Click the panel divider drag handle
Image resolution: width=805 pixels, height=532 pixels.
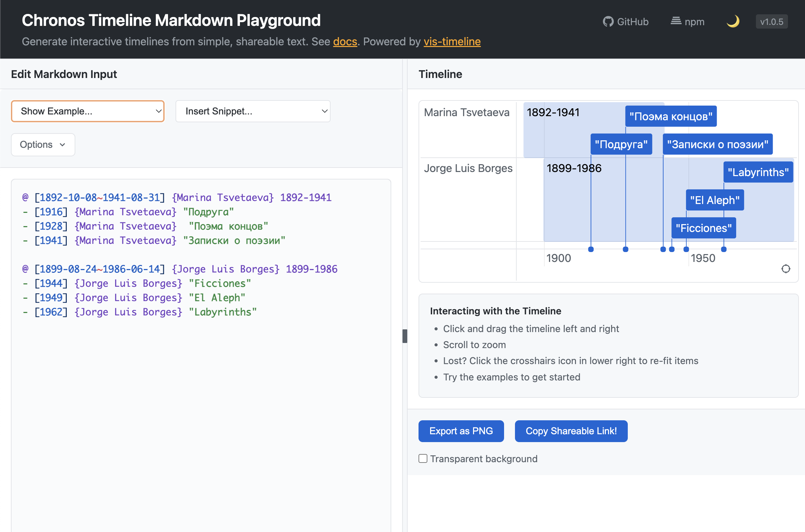tap(405, 336)
